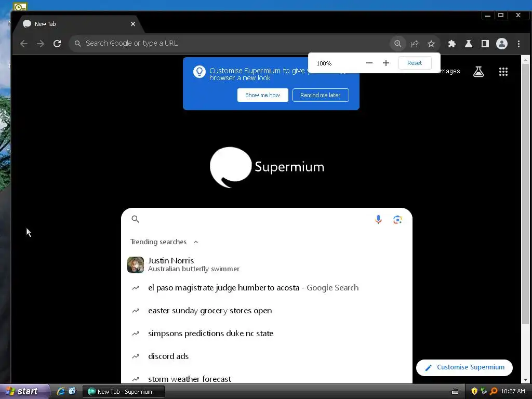Open the Extensions puzzle icon
The height and width of the screenshot is (399, 532).
pos(451,44)
